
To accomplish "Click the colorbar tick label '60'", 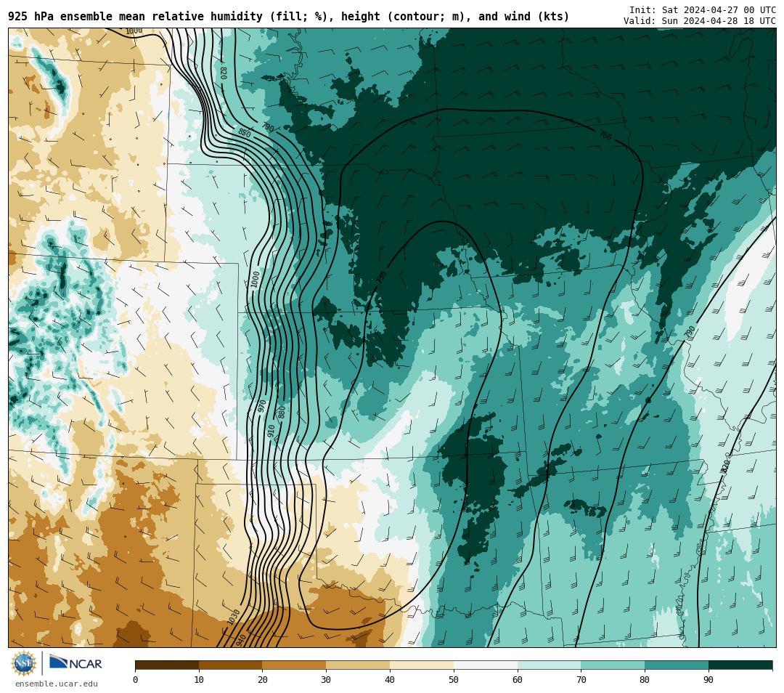I will [518, 679].
